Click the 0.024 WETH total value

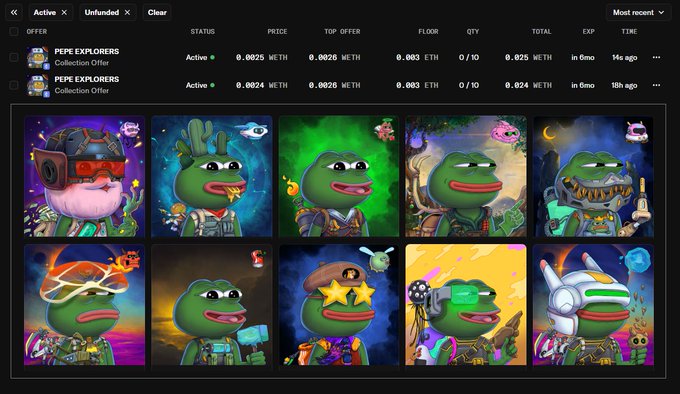click(x=528, y=85)
